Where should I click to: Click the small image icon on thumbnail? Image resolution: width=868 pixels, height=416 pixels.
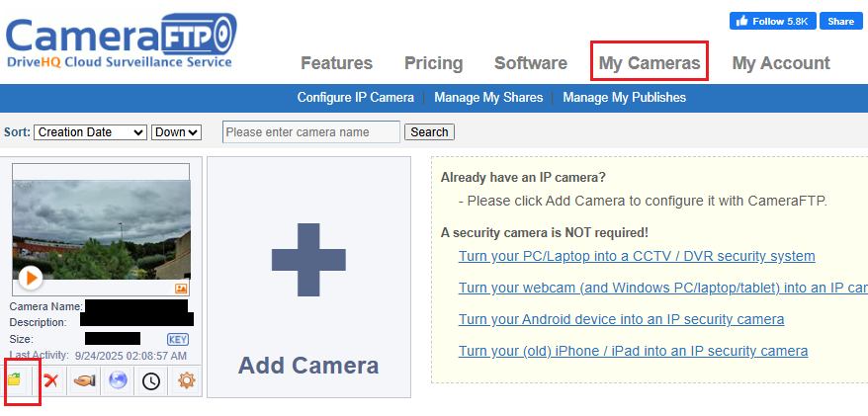pos(181,289)
